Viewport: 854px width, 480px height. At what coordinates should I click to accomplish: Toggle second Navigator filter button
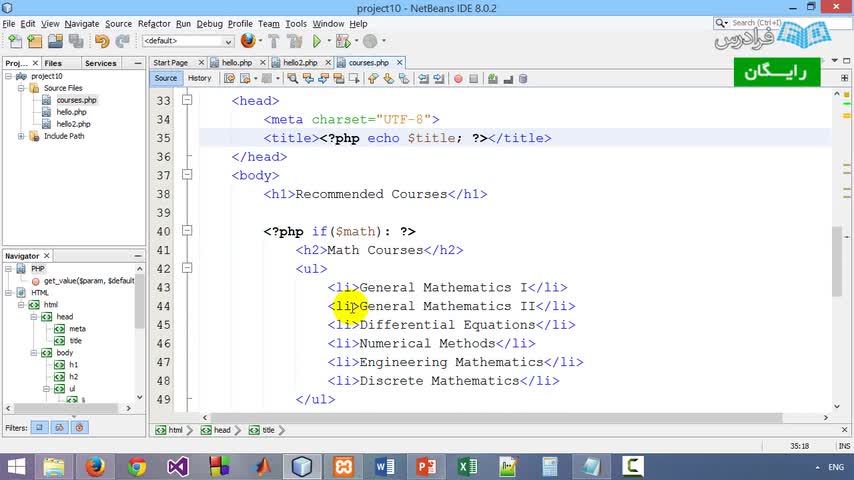point(59,427)
